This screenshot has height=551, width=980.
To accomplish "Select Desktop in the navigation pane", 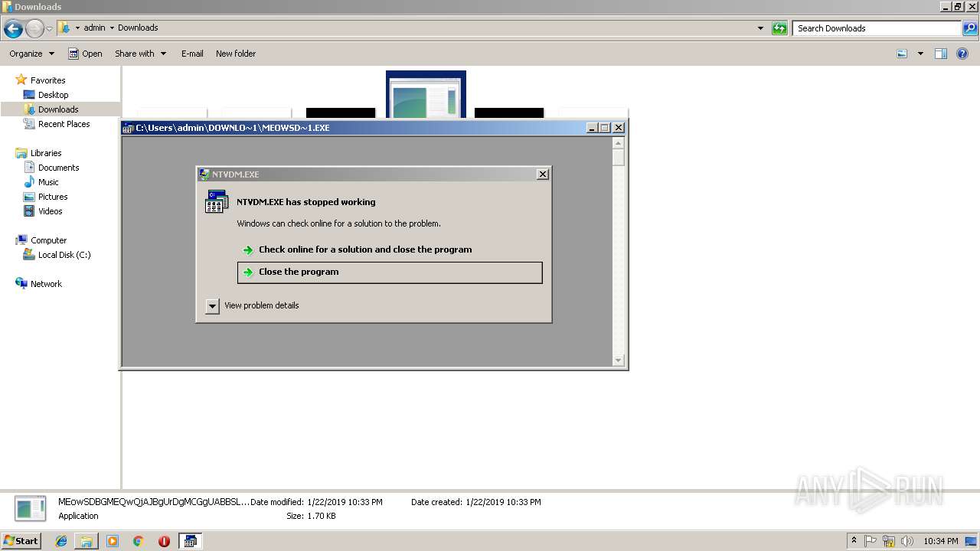I will (x=53, y=95).
